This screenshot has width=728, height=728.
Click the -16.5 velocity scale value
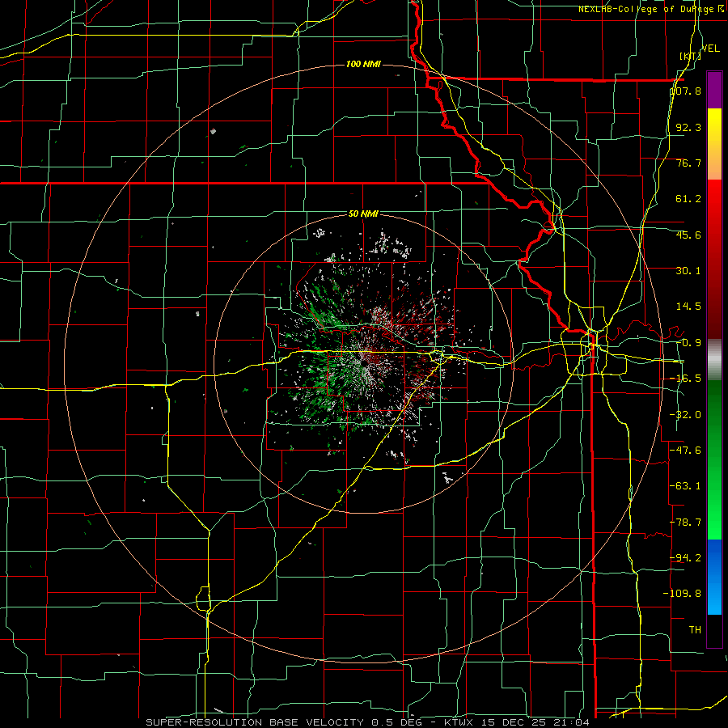point(686,379)
